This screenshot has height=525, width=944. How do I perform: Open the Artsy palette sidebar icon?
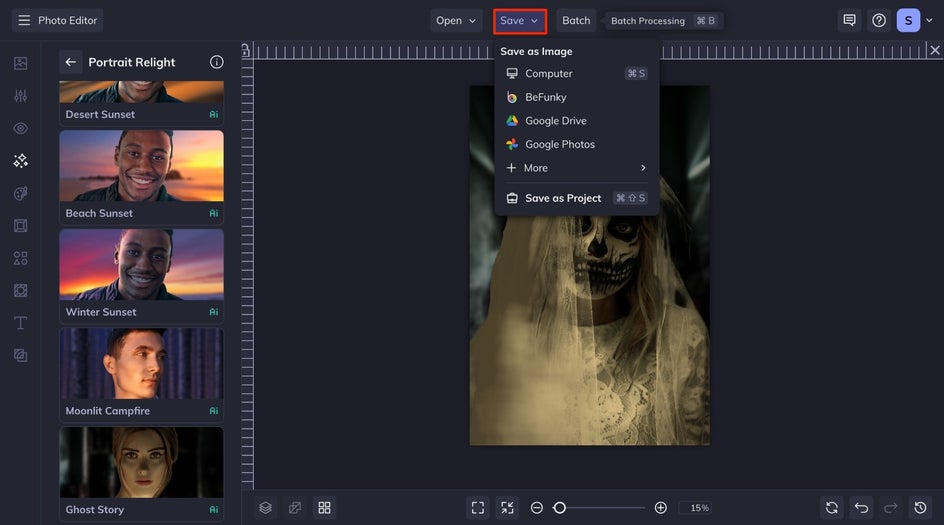point(20,193)
